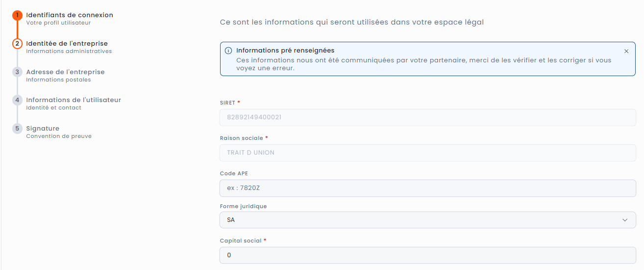Click the info icon in the banner

tap(228, 51)
